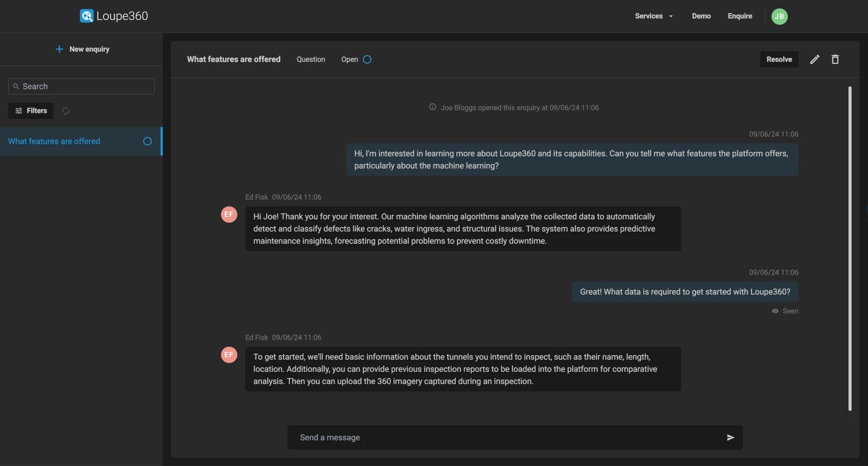
Task: Click the 'Question' type label
Action: pos(311,60)
